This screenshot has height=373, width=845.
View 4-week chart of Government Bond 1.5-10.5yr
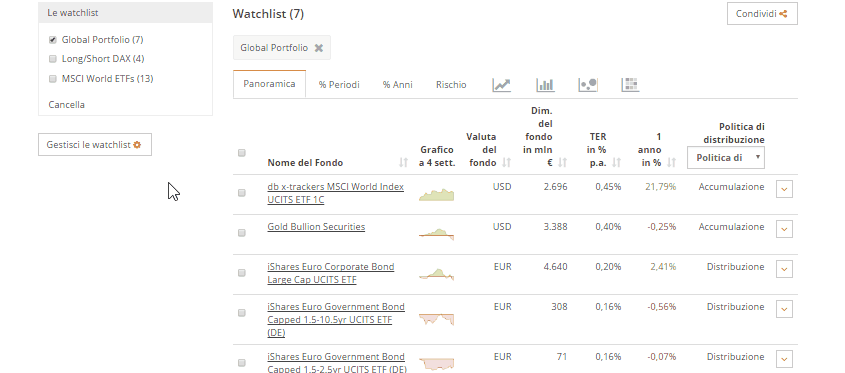point(436,319)
